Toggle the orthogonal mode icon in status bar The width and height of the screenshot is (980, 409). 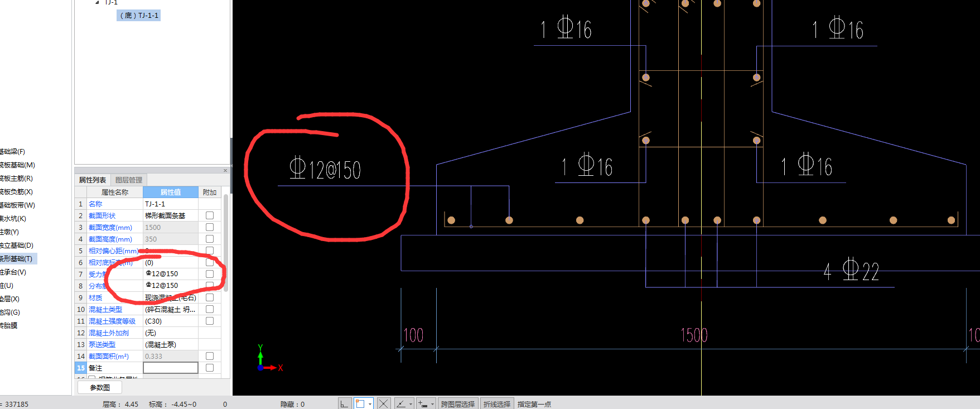click(x=344, y=403)
